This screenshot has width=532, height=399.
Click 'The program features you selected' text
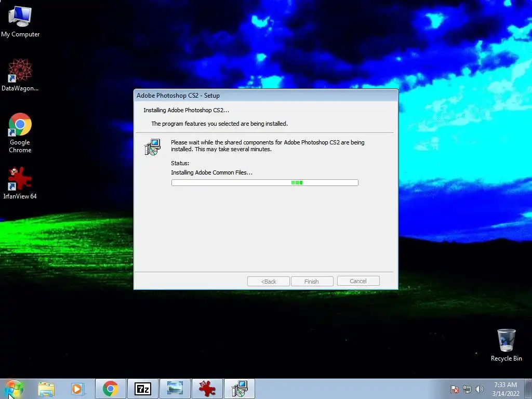(220, 124)
